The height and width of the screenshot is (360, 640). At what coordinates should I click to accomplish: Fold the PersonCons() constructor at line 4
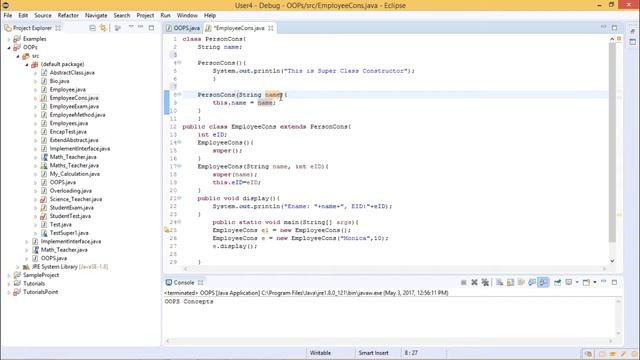pos(179,63)
